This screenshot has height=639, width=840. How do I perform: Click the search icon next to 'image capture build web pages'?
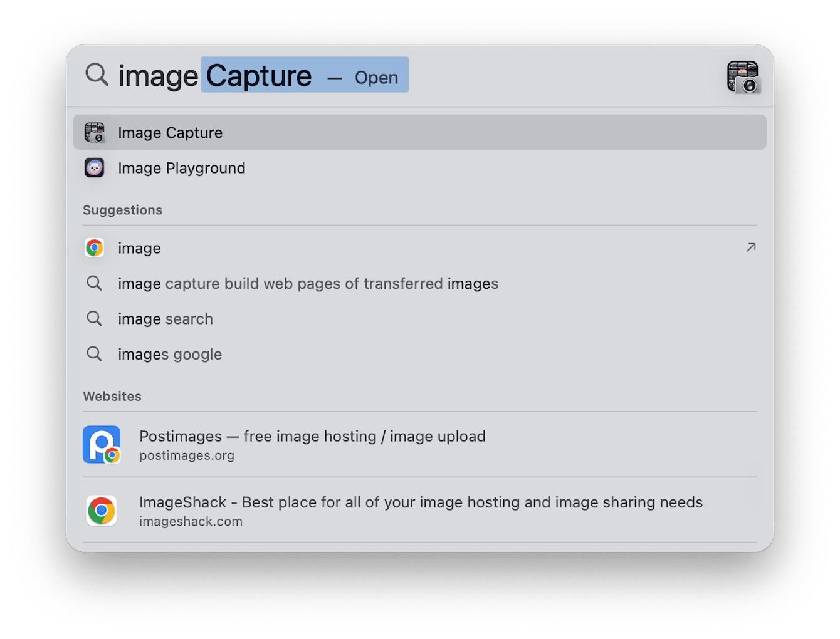pos(95,283)
